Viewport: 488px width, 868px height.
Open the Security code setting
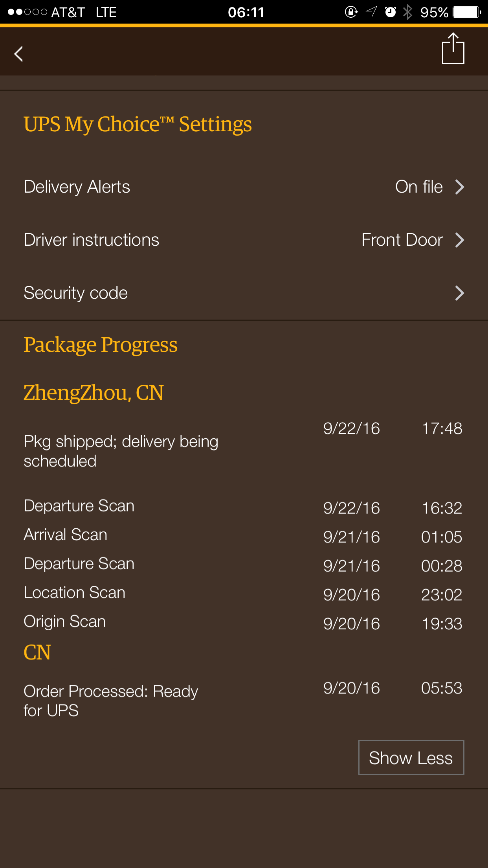tap(76, 293)
